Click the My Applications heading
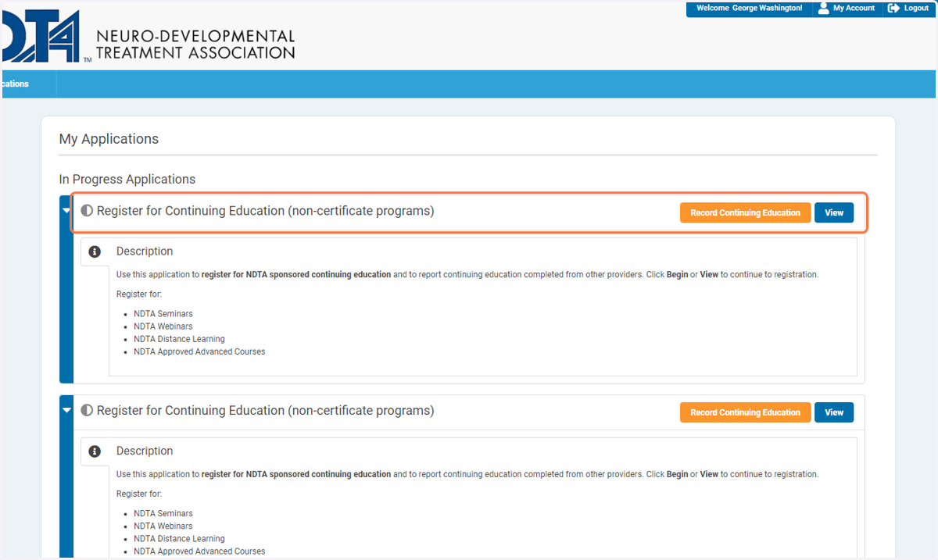The image size is (938, 560). click(x=109, y=139)
